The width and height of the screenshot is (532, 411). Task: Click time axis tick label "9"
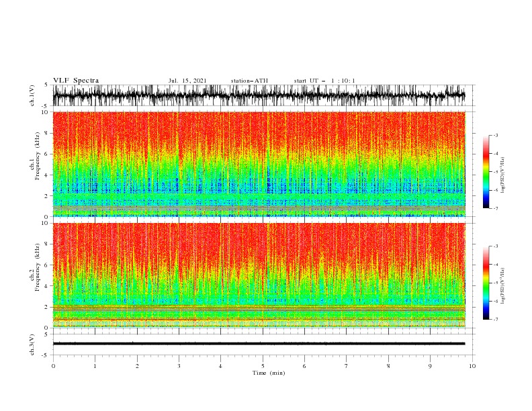(x=430, y=366)
